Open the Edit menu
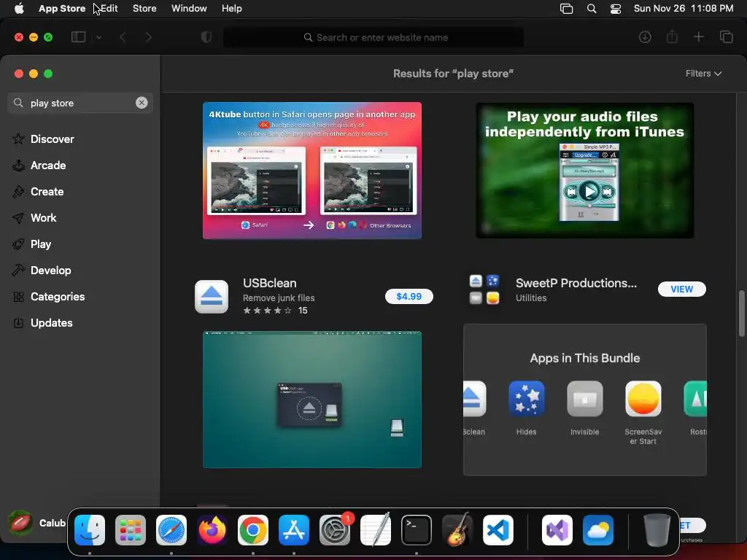Image resolution: width=747 pixels, height=560 pixels. [x=109, y=9]
